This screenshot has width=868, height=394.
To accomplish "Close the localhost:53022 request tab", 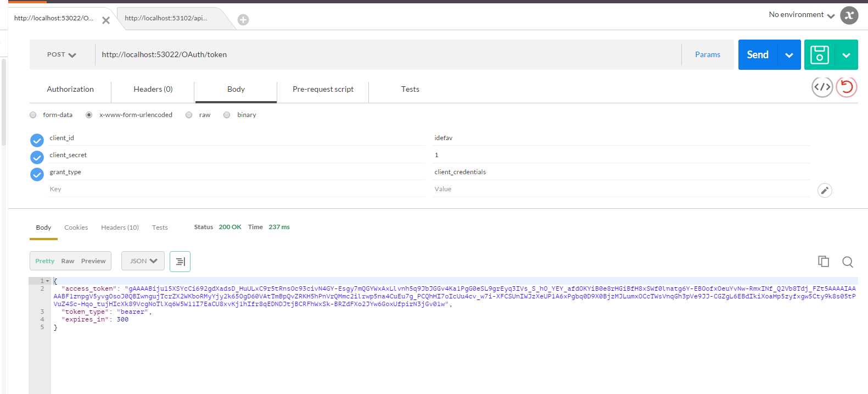I will (106, 20).
